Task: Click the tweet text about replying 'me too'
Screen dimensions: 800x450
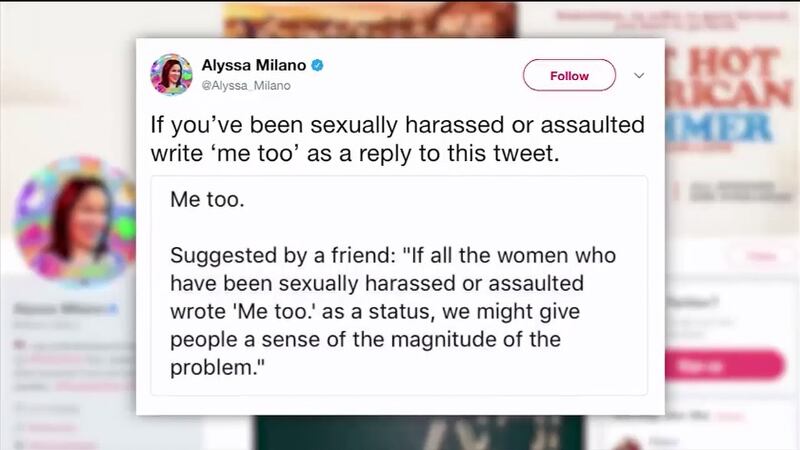Action: point(396,142)
